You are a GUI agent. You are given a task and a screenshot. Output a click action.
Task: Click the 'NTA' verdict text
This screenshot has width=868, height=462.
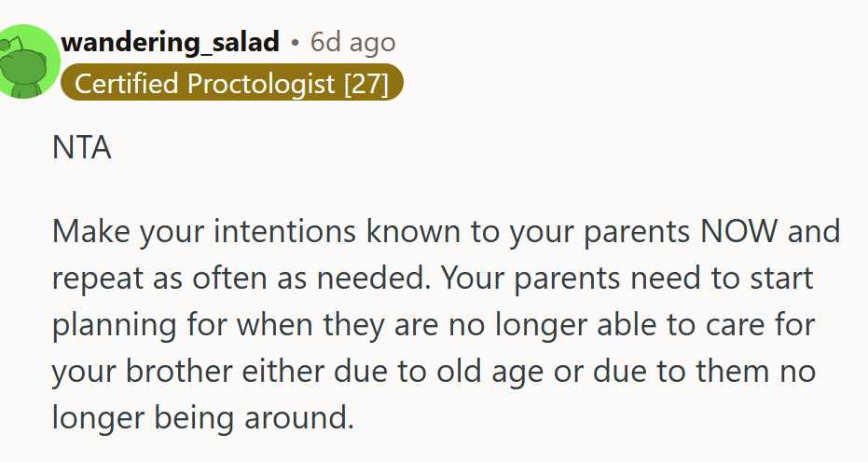tap(82, 149)
